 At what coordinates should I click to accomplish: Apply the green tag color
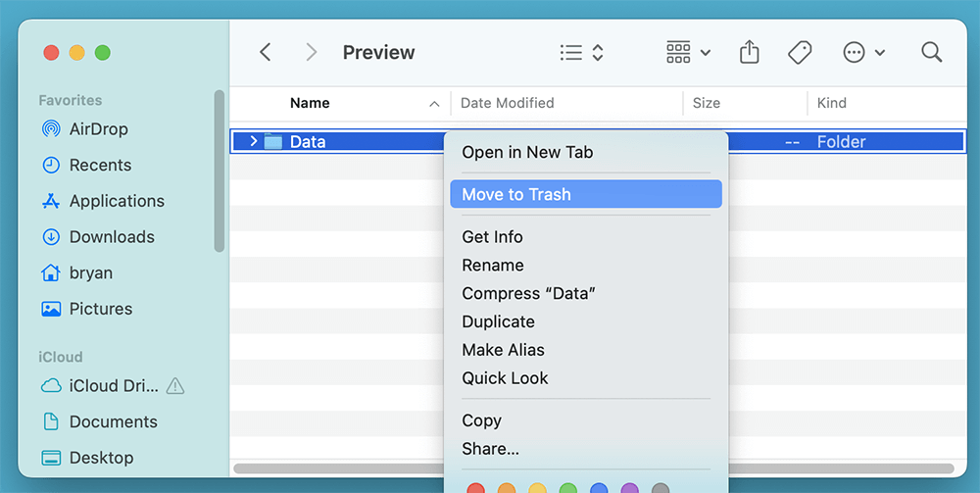pos(568,488)
